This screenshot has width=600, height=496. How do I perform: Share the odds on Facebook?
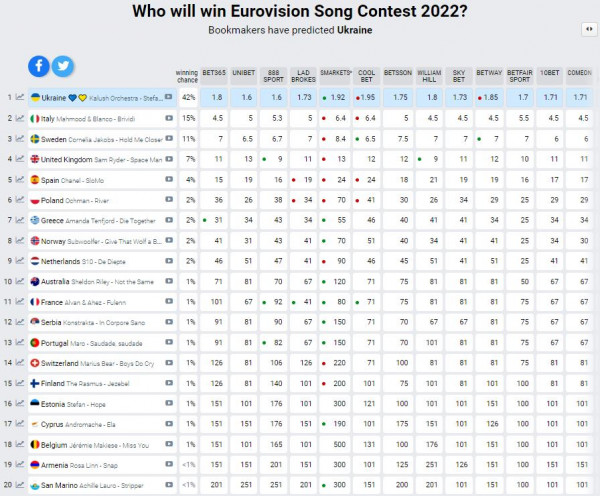click(39, 66)
